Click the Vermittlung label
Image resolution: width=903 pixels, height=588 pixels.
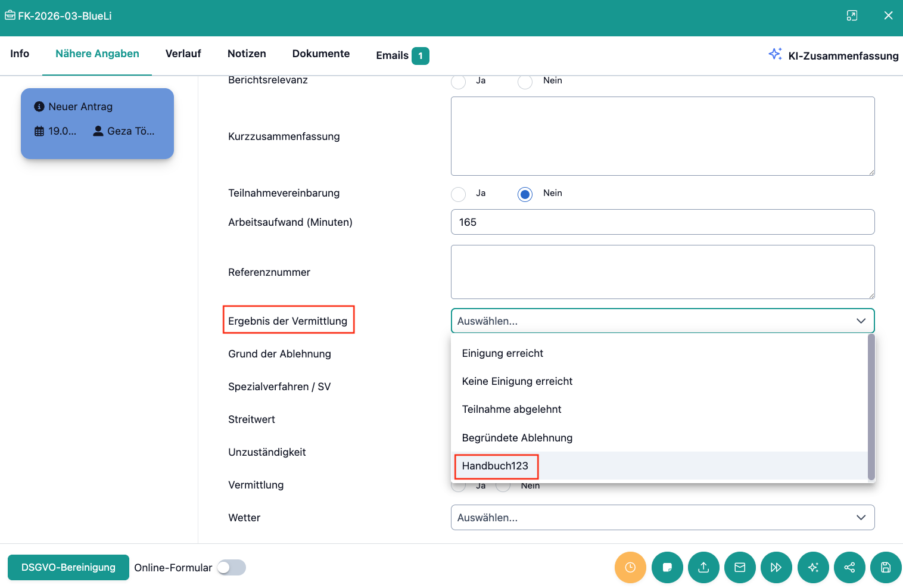(x=256, y=485)
